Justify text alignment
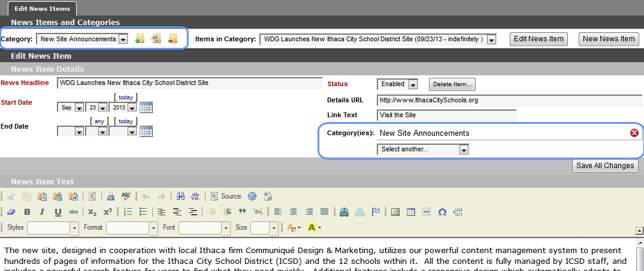This screenshot has height=271, width=644. (x=325, y=212)
